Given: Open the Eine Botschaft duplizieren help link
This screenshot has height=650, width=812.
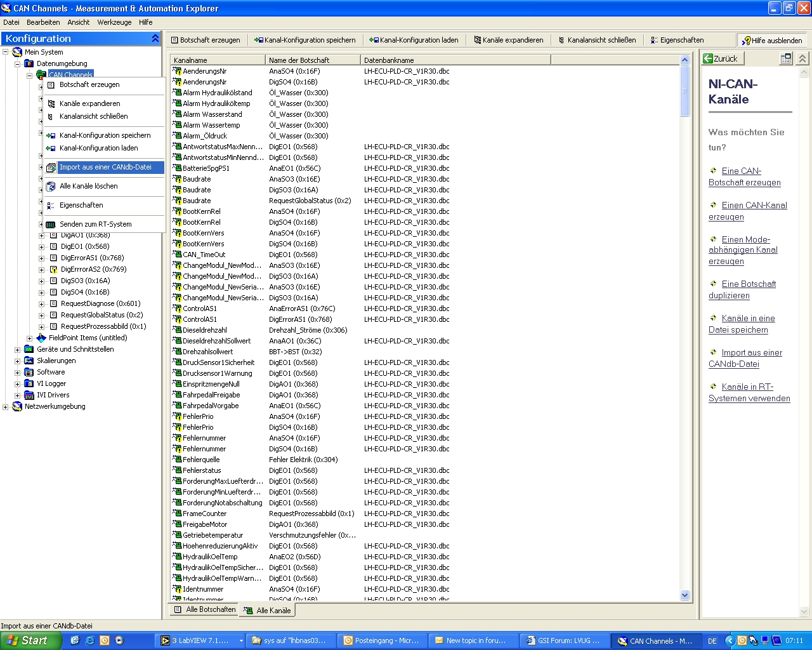Looking at the screenshot, I should coord(742,289).
